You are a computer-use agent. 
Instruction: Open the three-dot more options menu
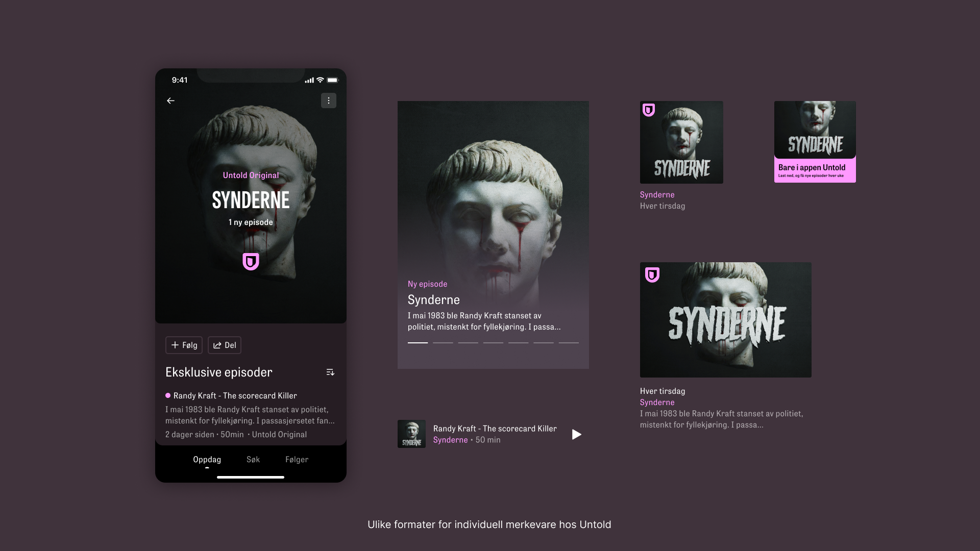pos(329,101)
